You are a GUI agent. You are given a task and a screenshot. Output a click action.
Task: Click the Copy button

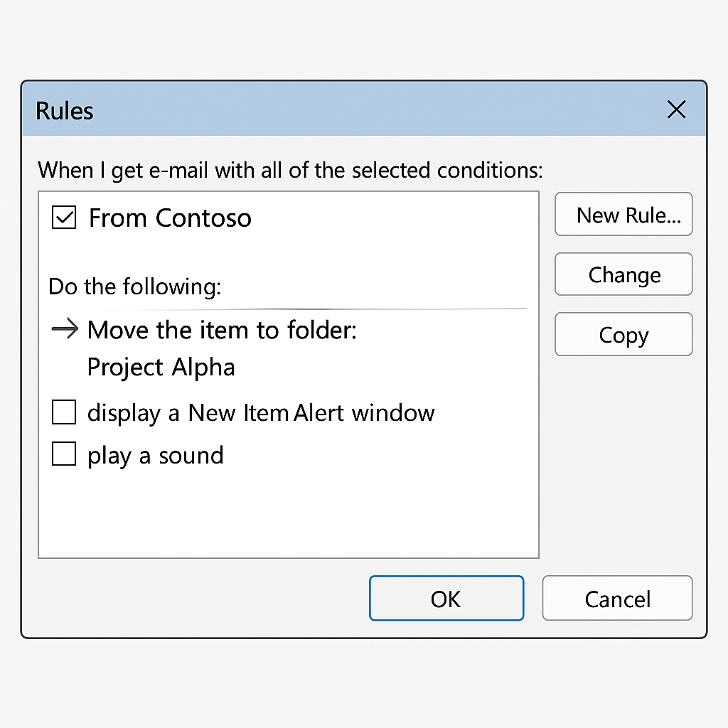pyautogui.click(x=623, y=334)
